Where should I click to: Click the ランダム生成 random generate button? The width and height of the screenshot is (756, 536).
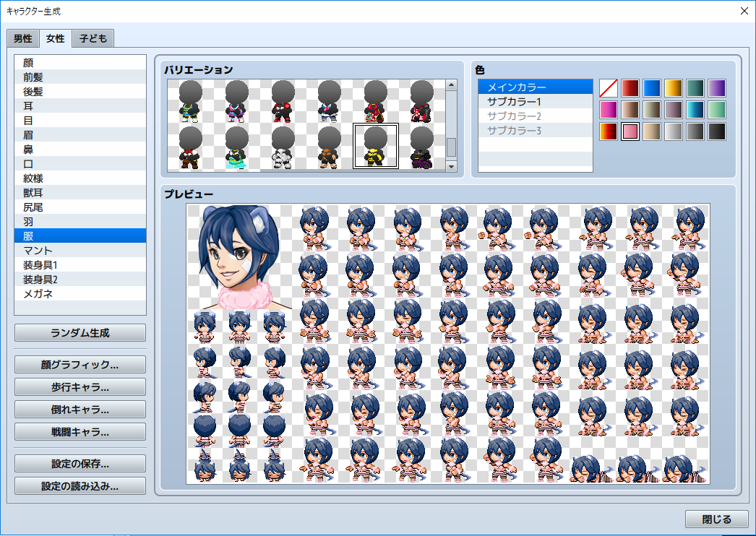click(x=80, y=332)
